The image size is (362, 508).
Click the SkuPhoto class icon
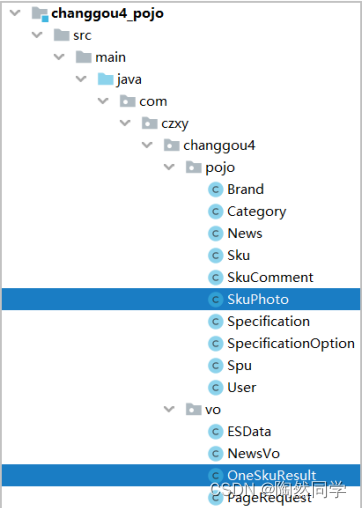(x=215, y=299)
